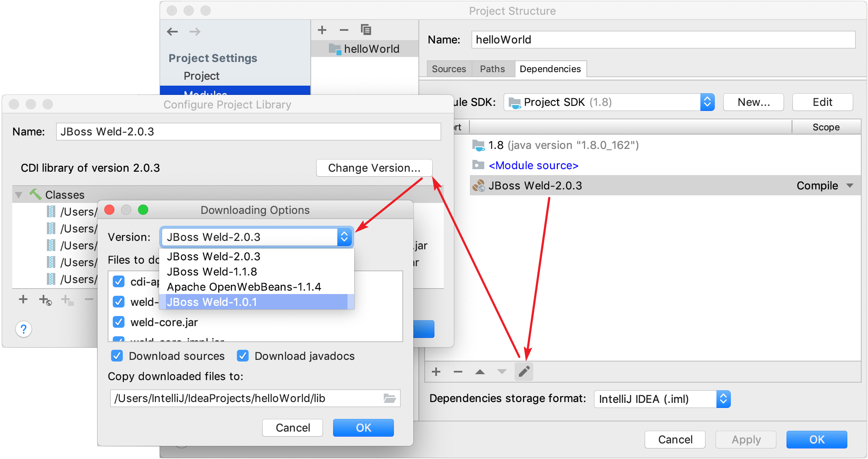
Task: Switch to the Sources tab
Action: click(449, 69)
